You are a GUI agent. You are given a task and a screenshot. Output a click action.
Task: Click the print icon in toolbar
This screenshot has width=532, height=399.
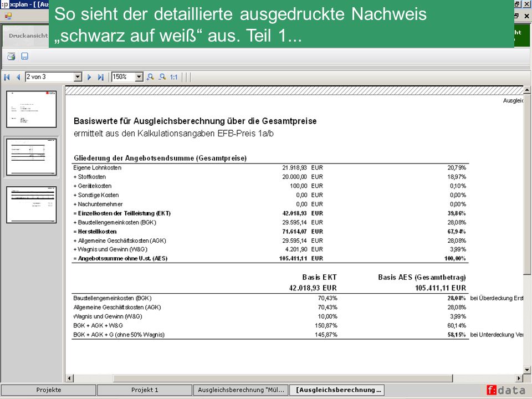[x=11, y=57]
